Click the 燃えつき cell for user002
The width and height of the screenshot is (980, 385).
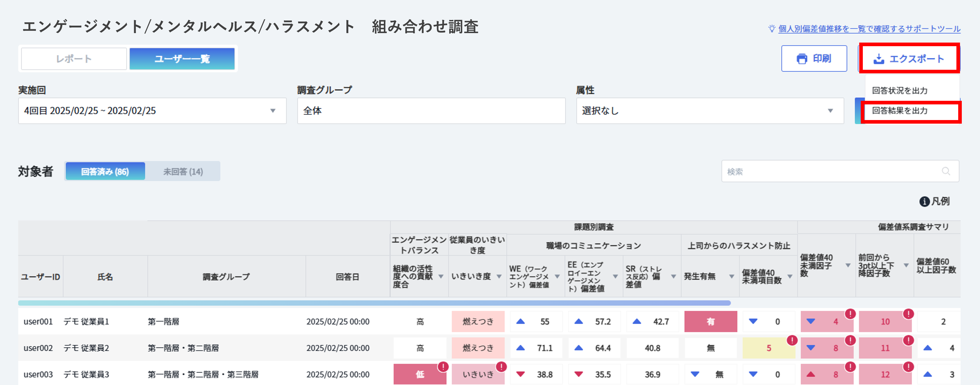(x=478, y=348)
